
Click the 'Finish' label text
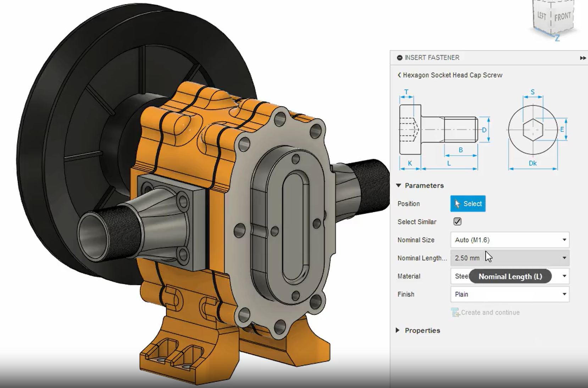[x=406, y=294]
